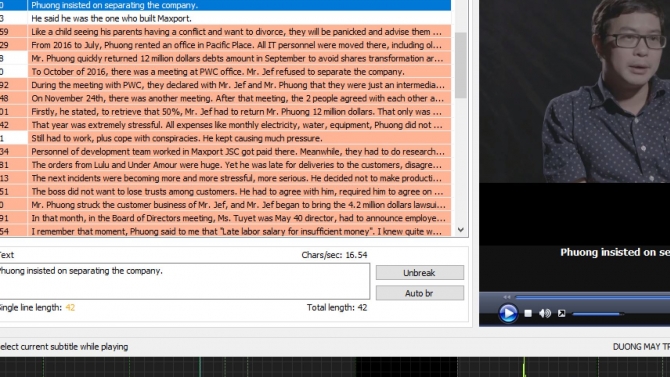Select row 'In that month, in the Board of Directors'
The width and height of the screenshot is (670, 377).
coord(225,217)
